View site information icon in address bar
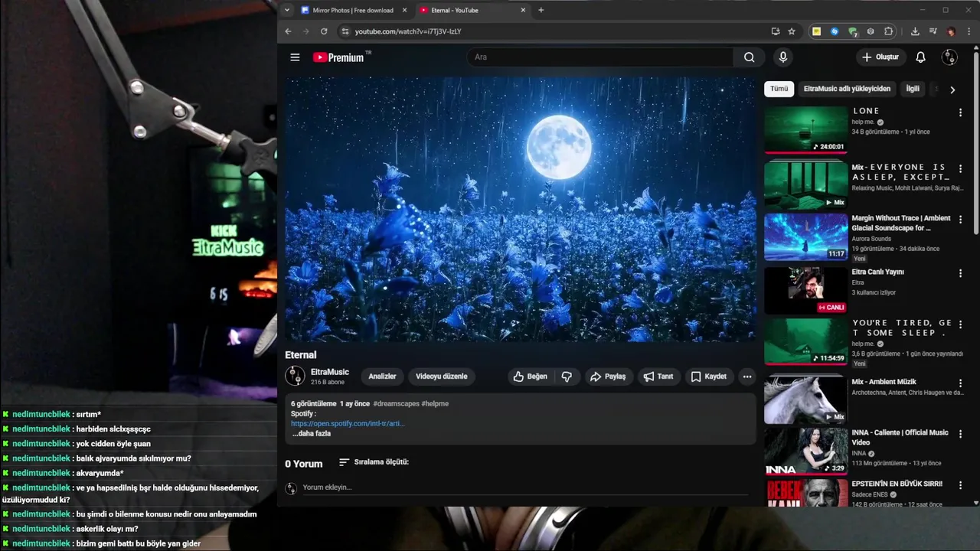Image resolution: width=980 pixels, height=551 pixels. click(345, 31)
